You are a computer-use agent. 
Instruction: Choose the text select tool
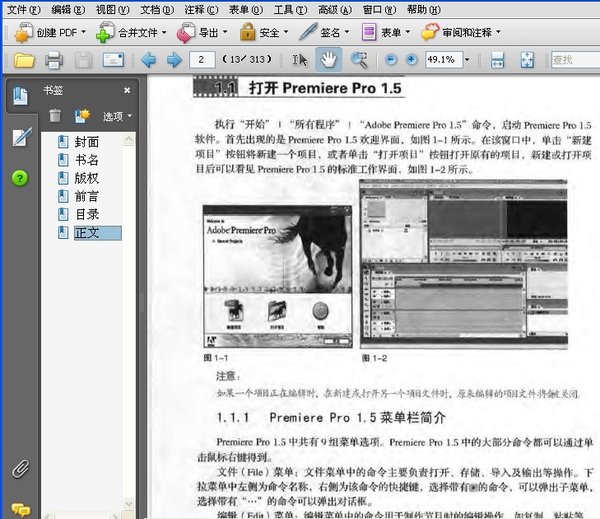300,60
